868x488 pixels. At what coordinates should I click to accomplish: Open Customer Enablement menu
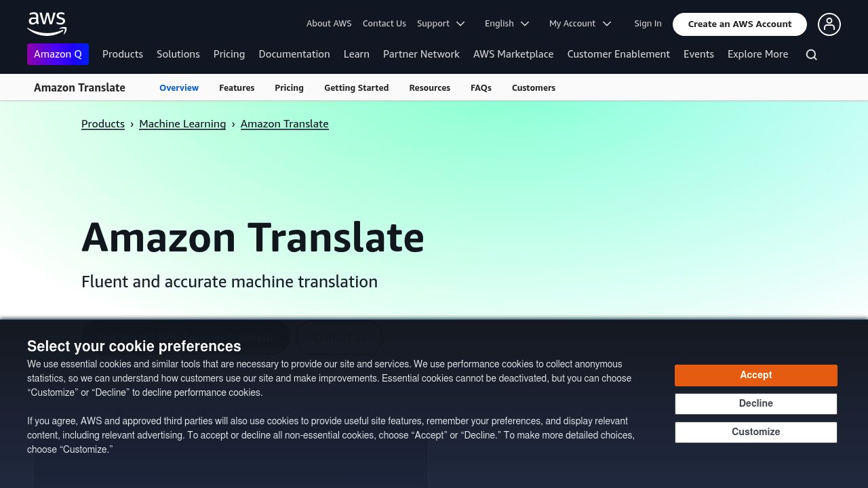pos(618,54)
